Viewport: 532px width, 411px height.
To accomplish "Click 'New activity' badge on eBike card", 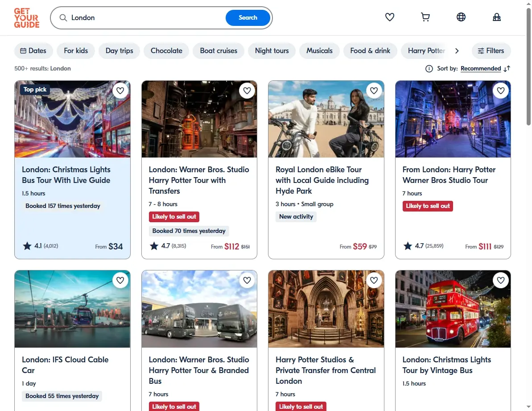I will coord(296,217).
